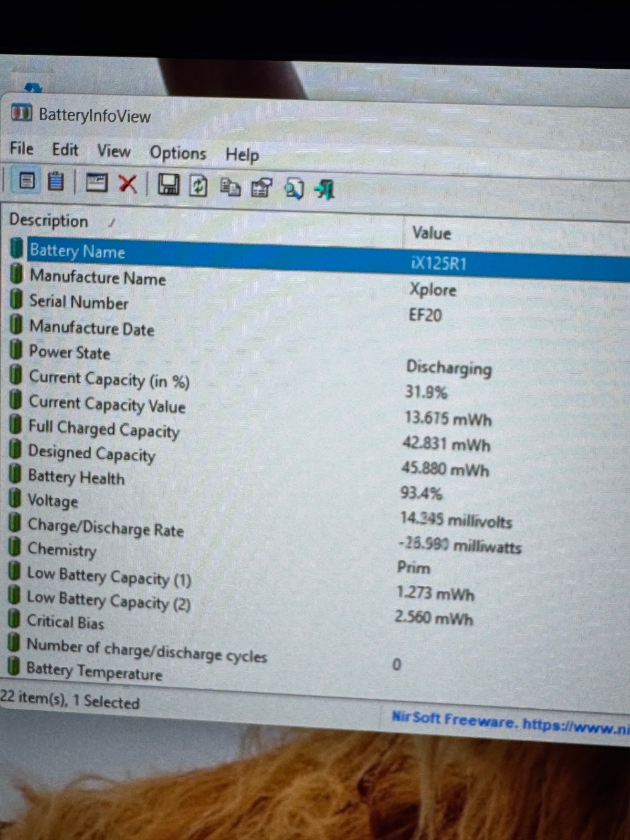Click the Find magnifier toolbar icon

[x=293, y=189]
